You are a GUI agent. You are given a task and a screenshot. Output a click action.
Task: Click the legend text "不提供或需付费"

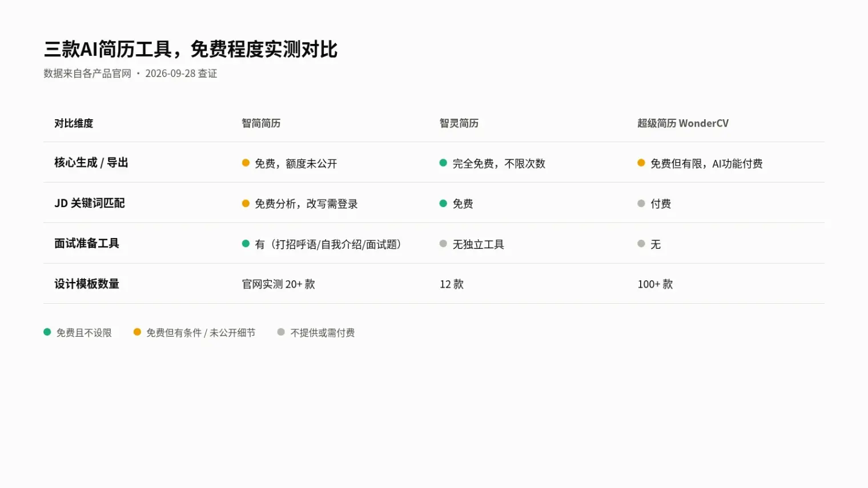(x=323, y=333)
